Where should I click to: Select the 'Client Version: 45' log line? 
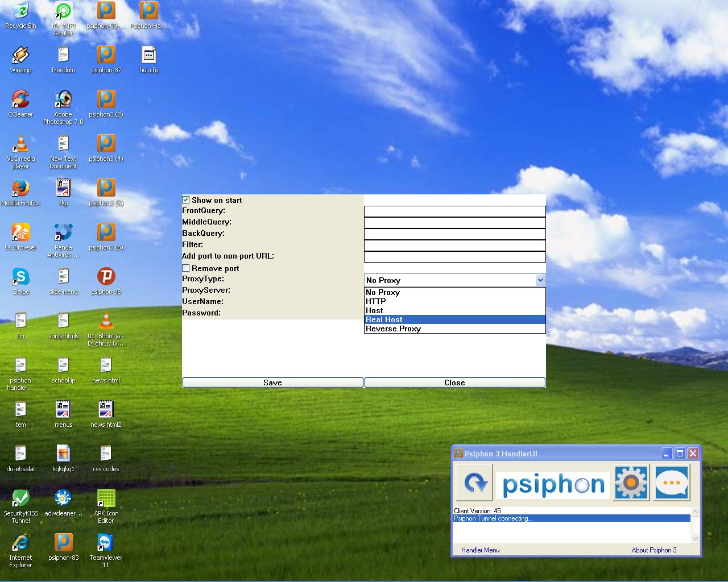pos(572,511)
